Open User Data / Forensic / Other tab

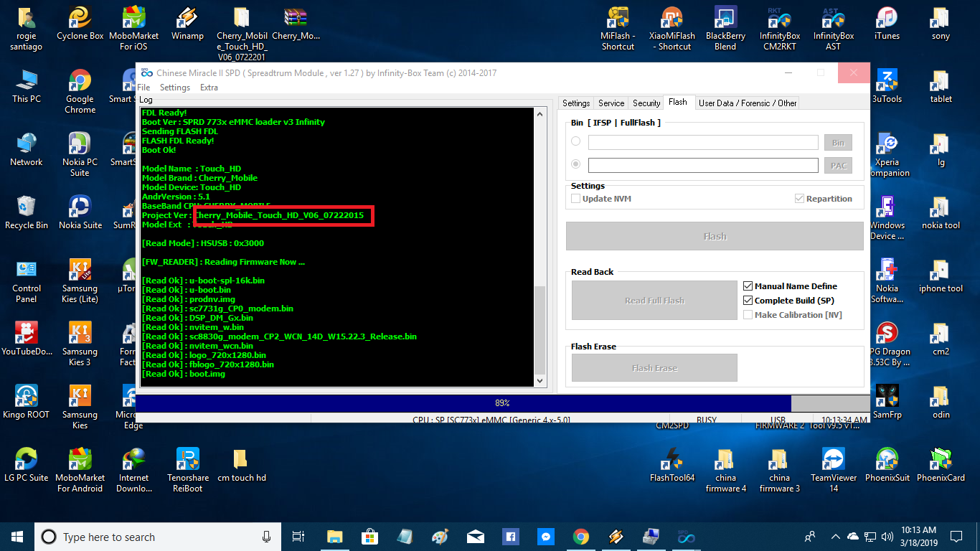pyautogui.click(x=748, y=103)
